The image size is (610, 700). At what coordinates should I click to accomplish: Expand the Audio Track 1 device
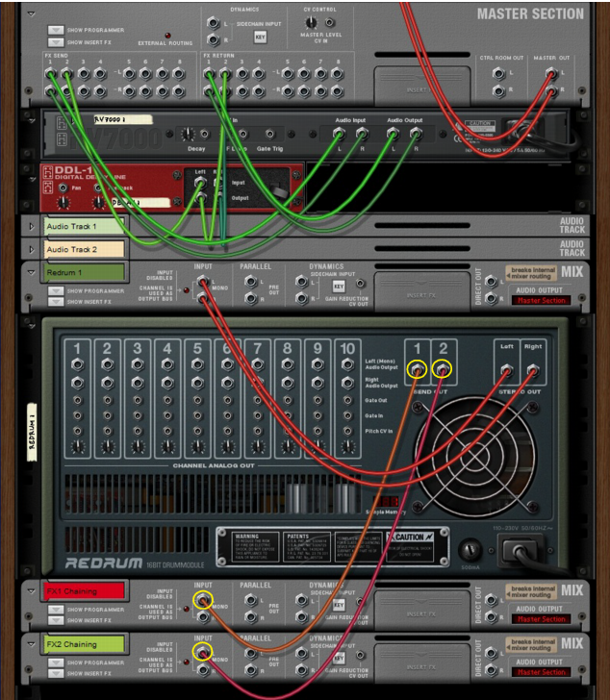click(32, 226)
